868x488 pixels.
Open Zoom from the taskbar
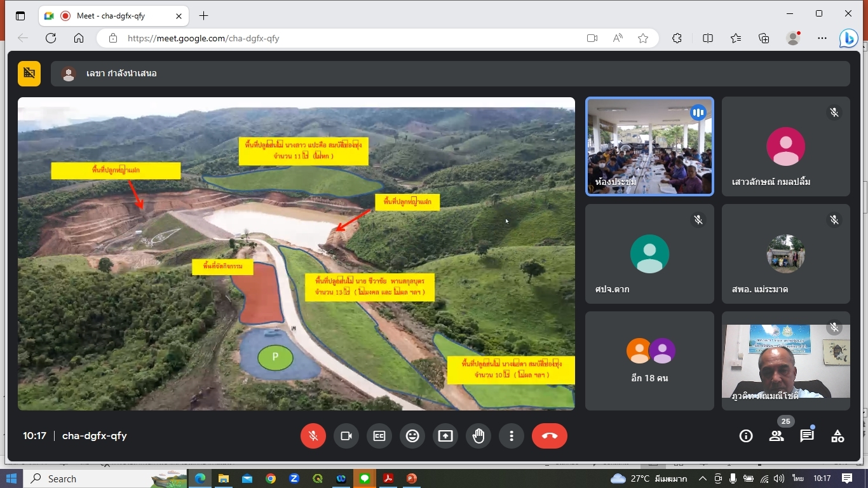[x=294, y=478]
